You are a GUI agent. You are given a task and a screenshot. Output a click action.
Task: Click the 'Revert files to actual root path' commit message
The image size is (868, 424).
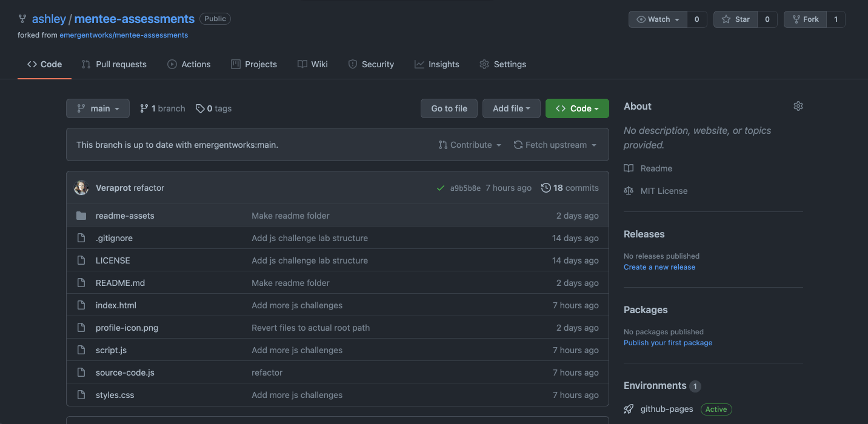[311, 328]
